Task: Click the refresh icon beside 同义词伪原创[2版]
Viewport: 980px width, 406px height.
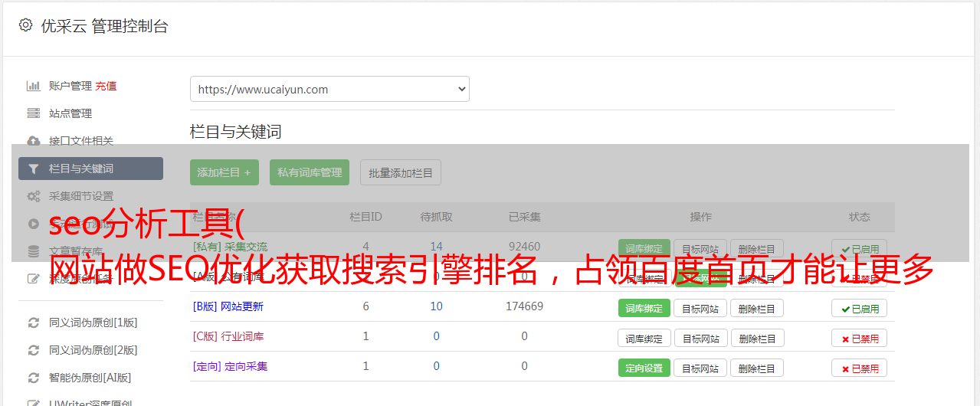Action: [x=34, y=350]
